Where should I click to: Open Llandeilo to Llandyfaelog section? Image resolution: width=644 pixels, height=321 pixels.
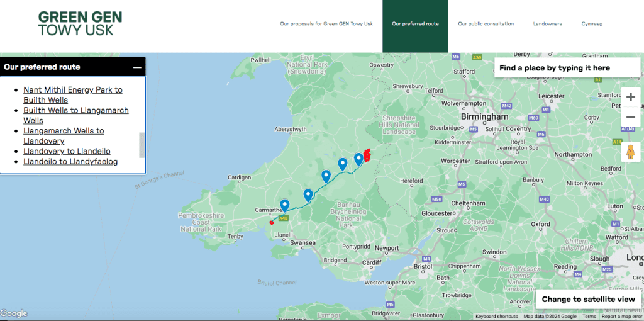[x=70, y=162]
